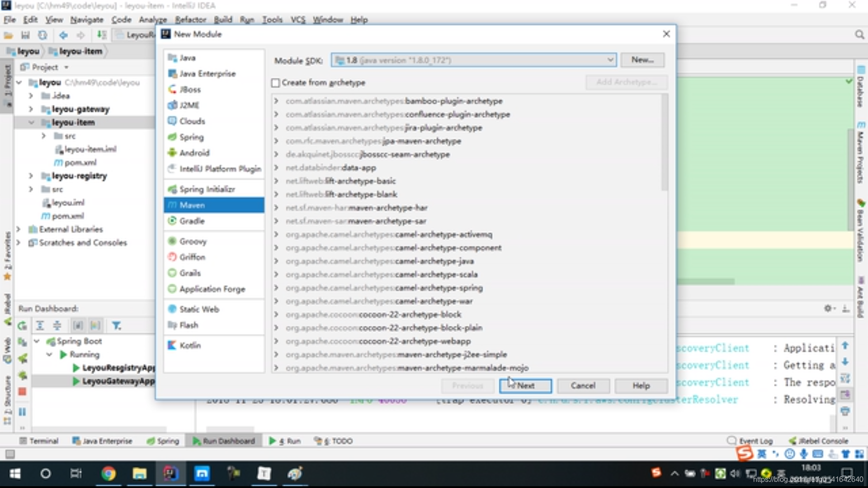Click Back navigation arrow in toolbar
The height and width of the screenshot is (488, 868).
[x=63, y=35]
